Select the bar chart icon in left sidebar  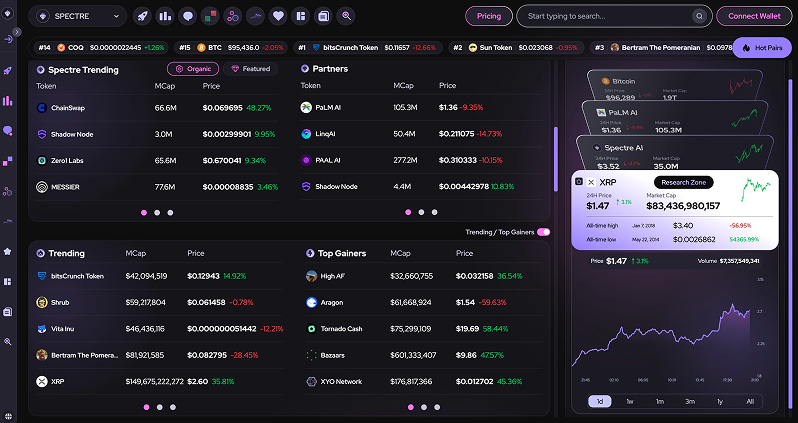coord(8,101)
